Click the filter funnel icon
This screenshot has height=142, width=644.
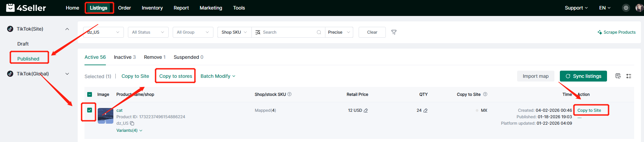click(x=394, y=32)
